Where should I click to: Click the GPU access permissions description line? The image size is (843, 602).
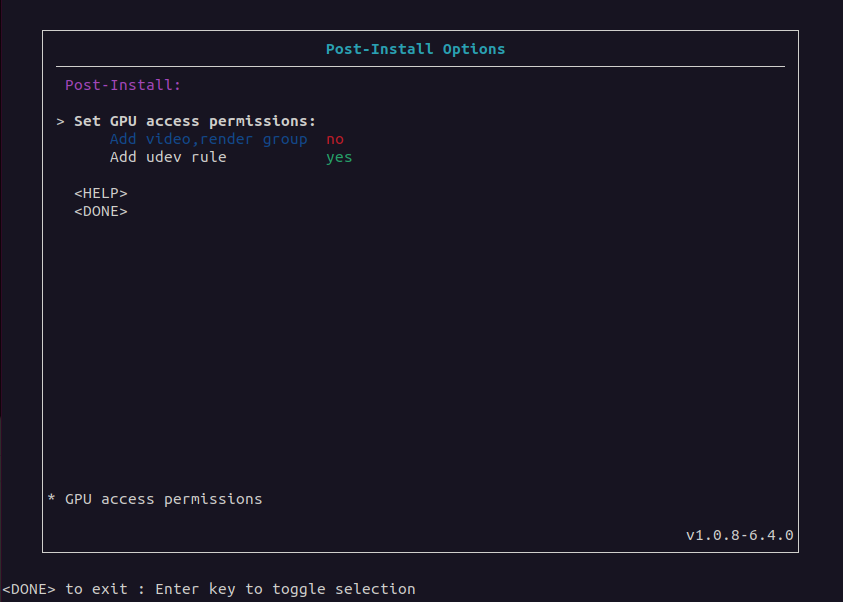point(163,499)
